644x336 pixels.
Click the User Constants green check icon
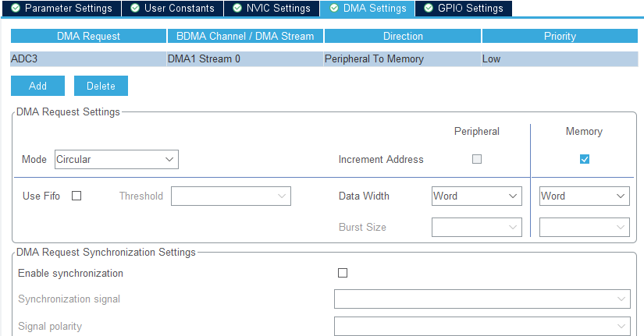pyautogui.click(x=135, y=9)
